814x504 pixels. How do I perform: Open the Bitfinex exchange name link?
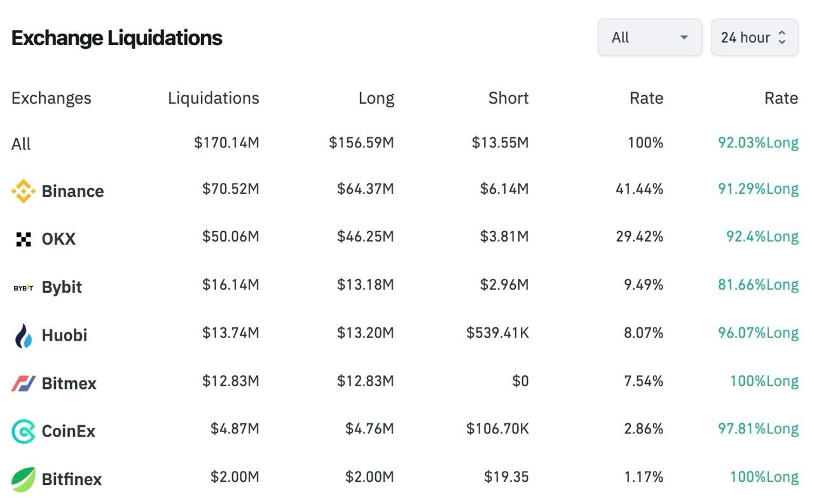point(71,479)
